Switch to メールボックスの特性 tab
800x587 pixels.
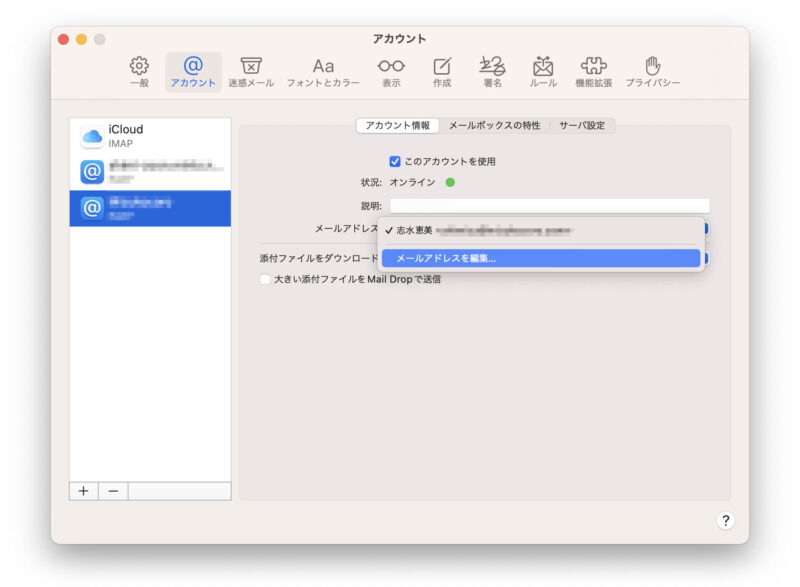494,126
